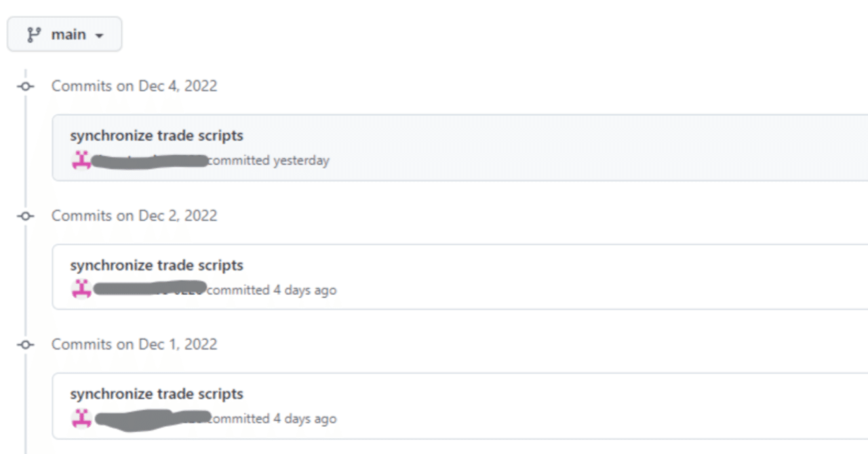This screenshot has width=868, height=454.
Task: Click the redacted author name on the Dec 2 commit
Action: pyautogui.click(x=149, y=289)
